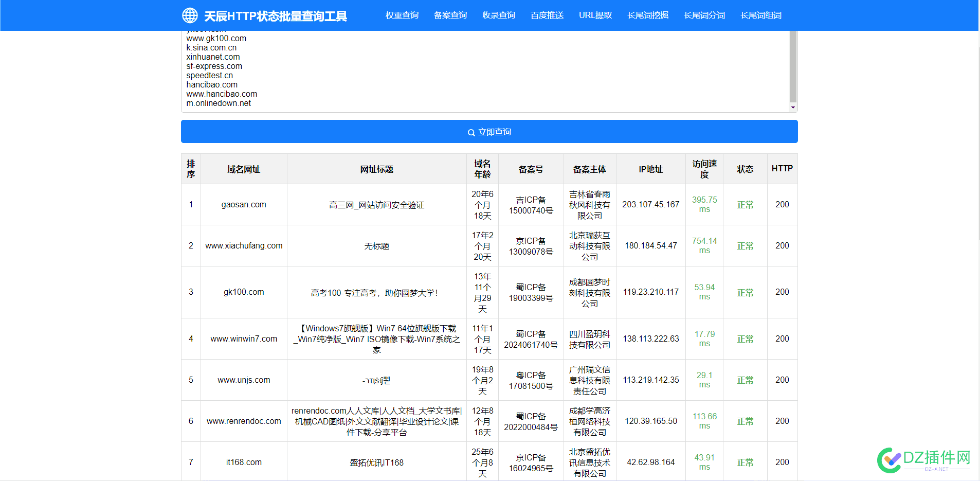Click the IP address 180.184.54.47
This screenshot has height=481, width=980.
[x=651, y=246]
